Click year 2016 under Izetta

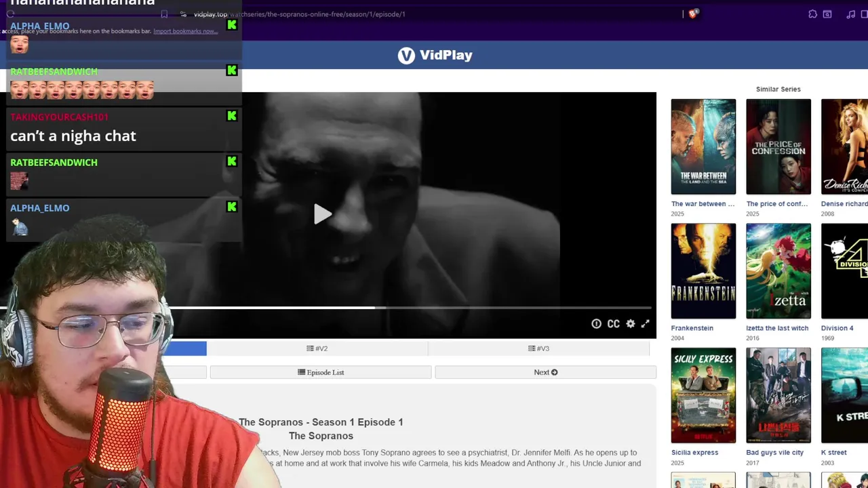pyautogui.click(x=753, y=338)
